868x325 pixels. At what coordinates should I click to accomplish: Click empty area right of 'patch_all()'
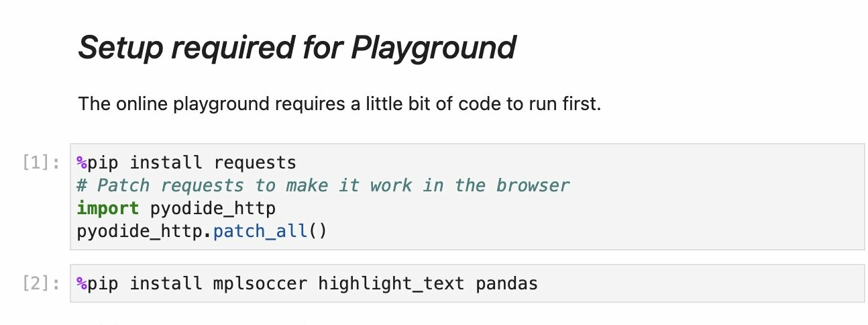tap(590, 231)
